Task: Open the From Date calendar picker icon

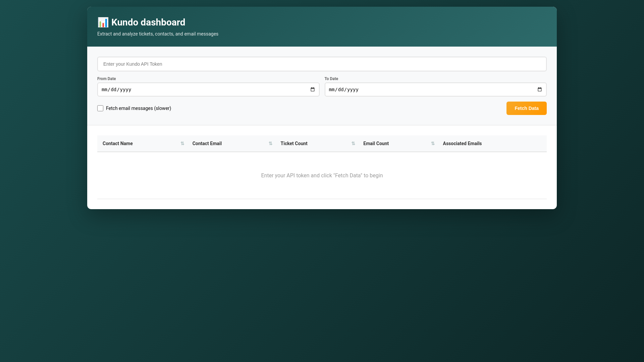Action: click(x=313, y=89)
